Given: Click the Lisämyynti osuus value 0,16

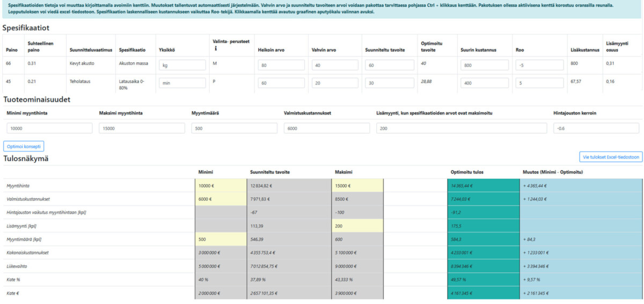Looking at the screenshot, I should tap(610, 82).
